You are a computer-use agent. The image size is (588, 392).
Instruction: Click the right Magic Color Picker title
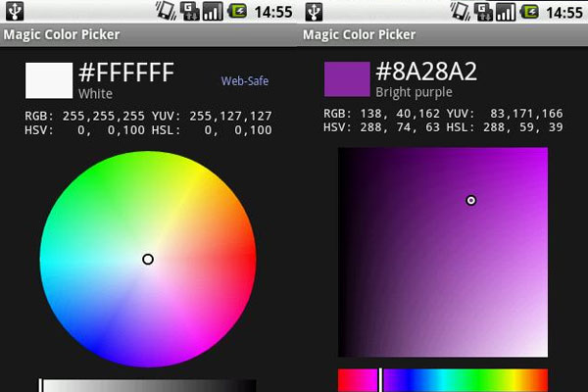point(360,35)
